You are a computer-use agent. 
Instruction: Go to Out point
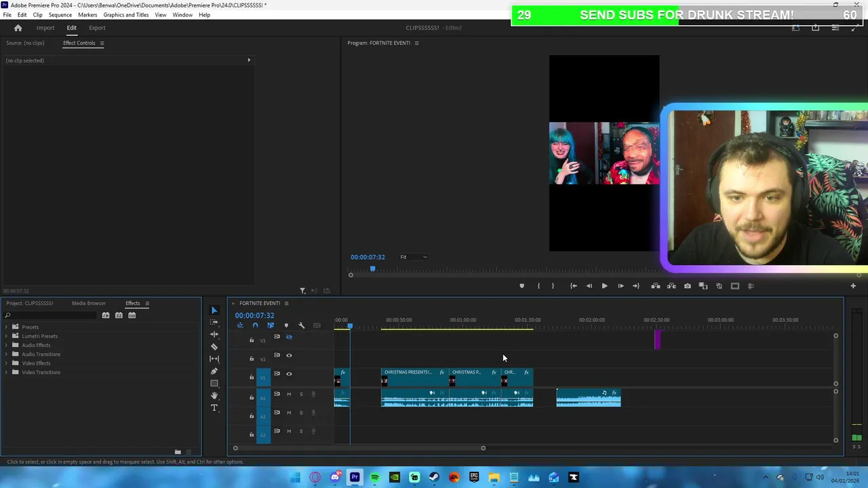pyautogui.click(x=636, y=286)
